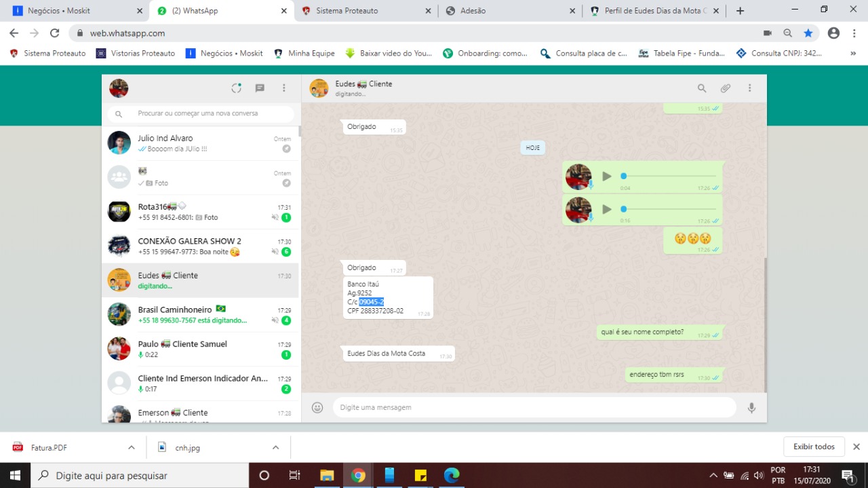The width and height of the screenshot is (868, 488).
Task: Open conversation options three-dot menu
Action: 749,88
